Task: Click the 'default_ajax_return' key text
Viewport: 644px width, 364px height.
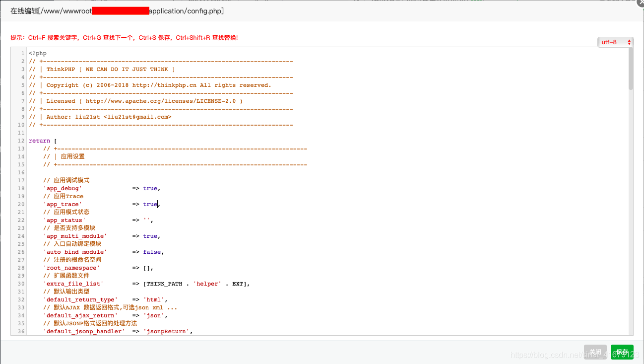Action: coord(80,315)
